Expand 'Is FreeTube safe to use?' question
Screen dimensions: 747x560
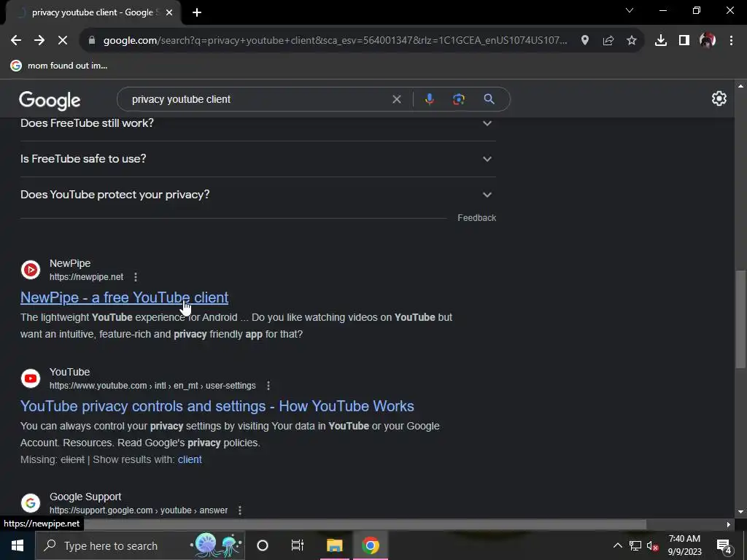coord(258,158)
